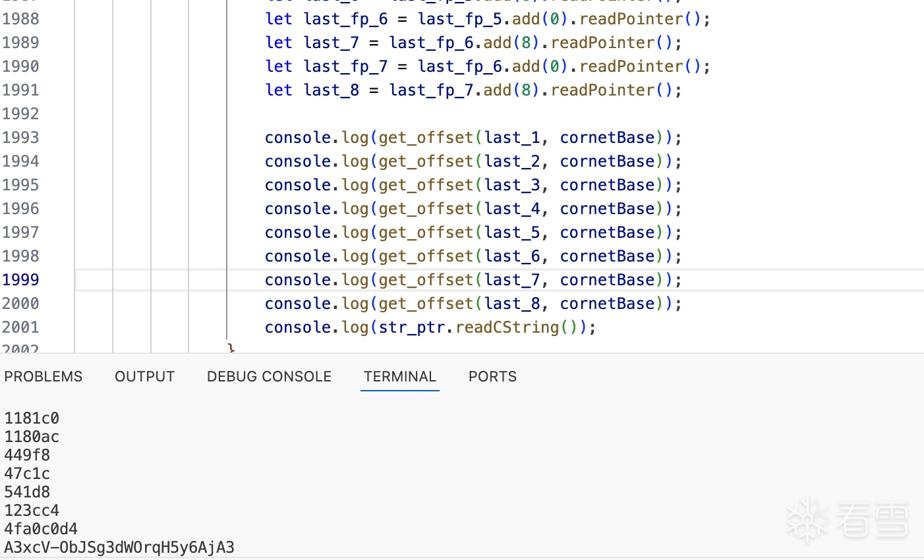The image size is (924, 560).
Task: Place cursor on str_ptr.readCString call
Action: click(x=469, y=327)
